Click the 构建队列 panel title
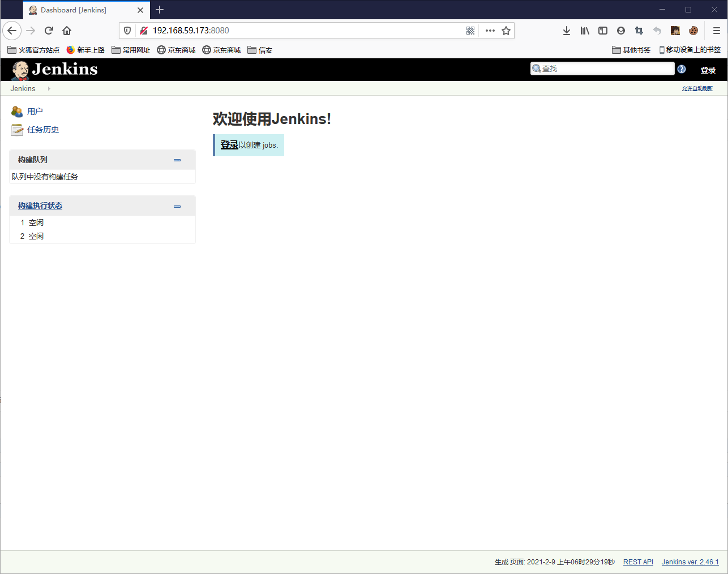728x574 pixels. point(33,160)
